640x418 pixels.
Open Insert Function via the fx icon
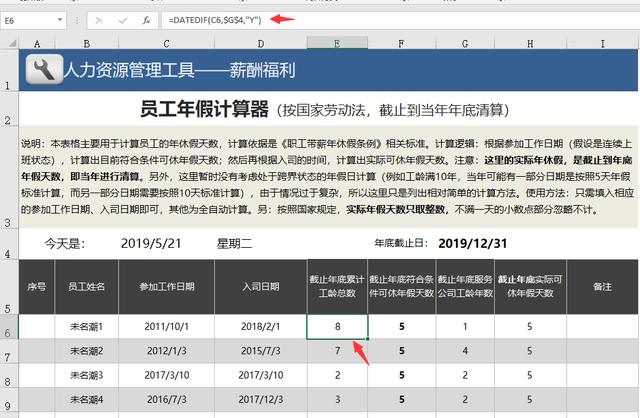[x=147, y=19]
